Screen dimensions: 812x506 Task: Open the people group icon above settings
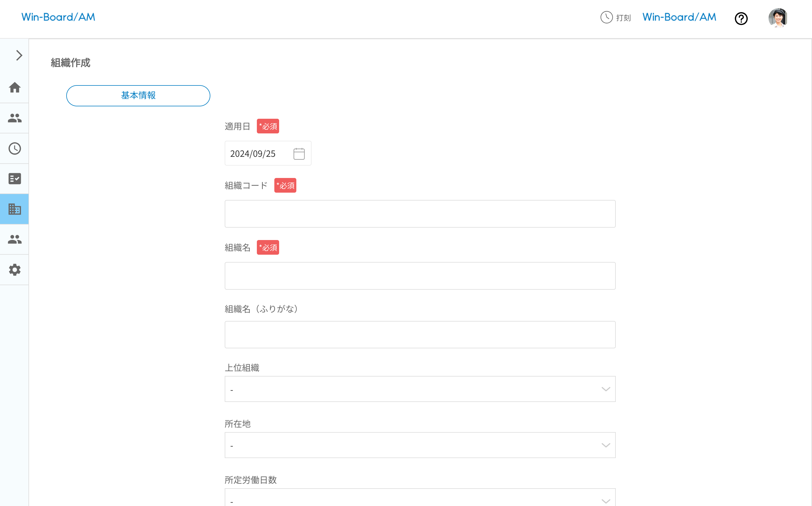coord(15,239)
